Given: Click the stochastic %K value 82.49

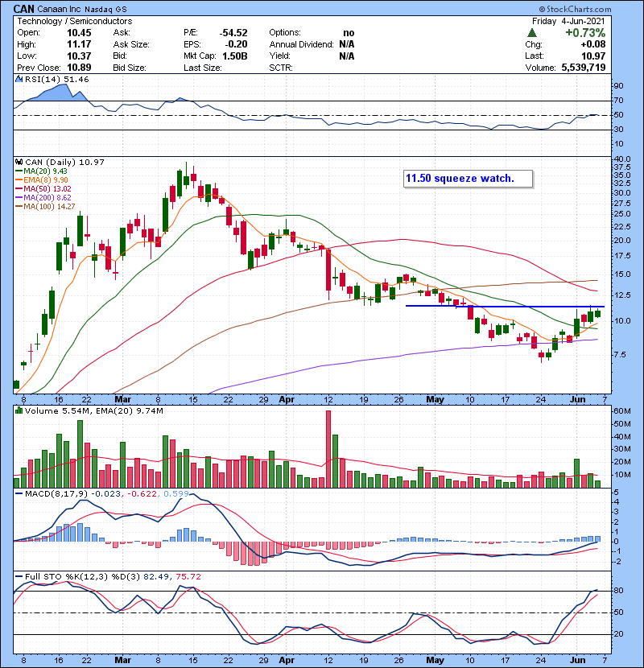Looking at the screenshot, I should (156, 576).
